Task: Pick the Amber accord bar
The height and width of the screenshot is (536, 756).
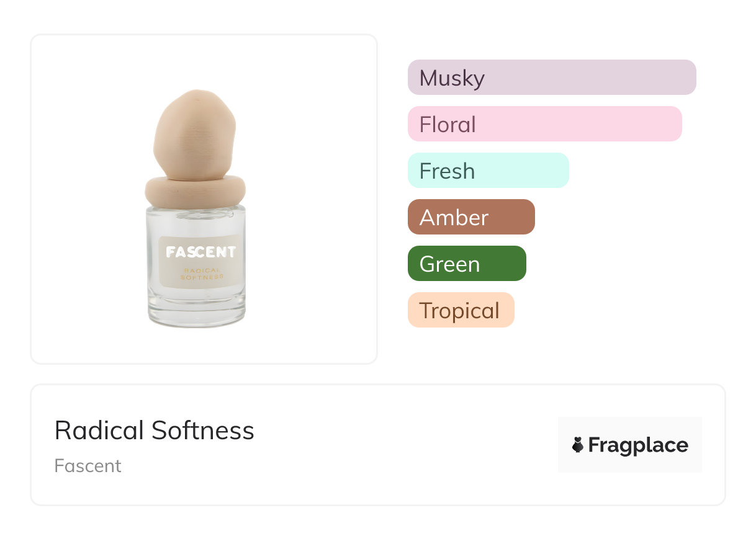Action: 471,217
